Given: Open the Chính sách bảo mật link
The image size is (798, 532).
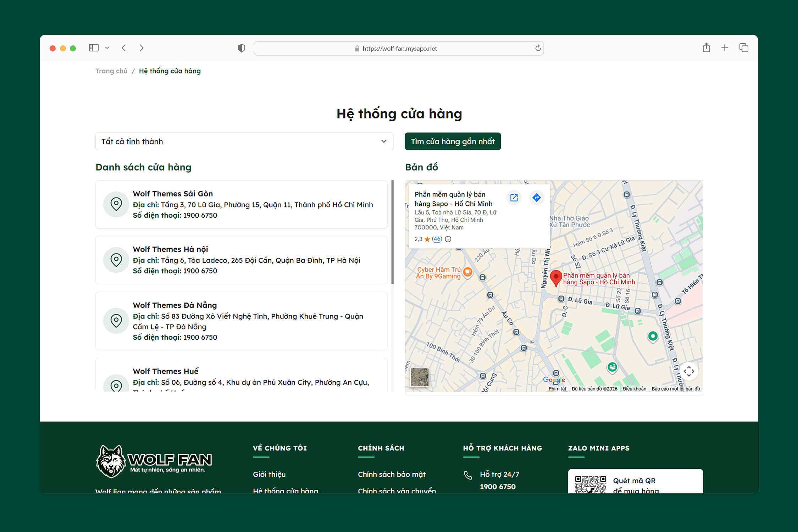Looking at the screenshot, I should [x=392, y=474].
